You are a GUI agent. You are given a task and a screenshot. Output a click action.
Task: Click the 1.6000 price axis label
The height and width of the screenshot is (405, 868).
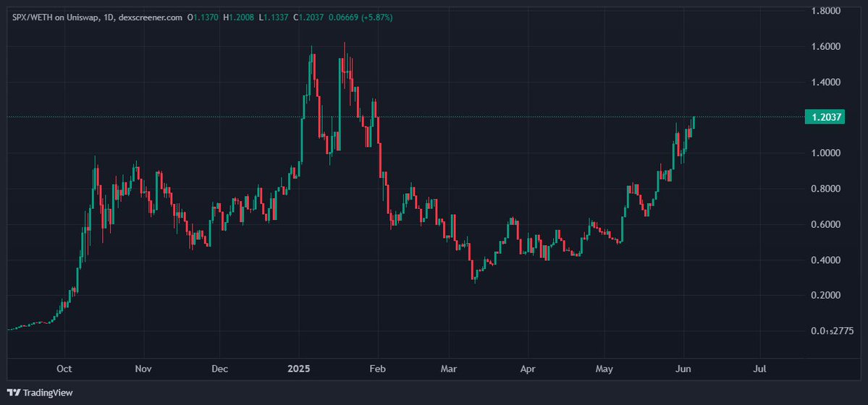coord(825,46)
